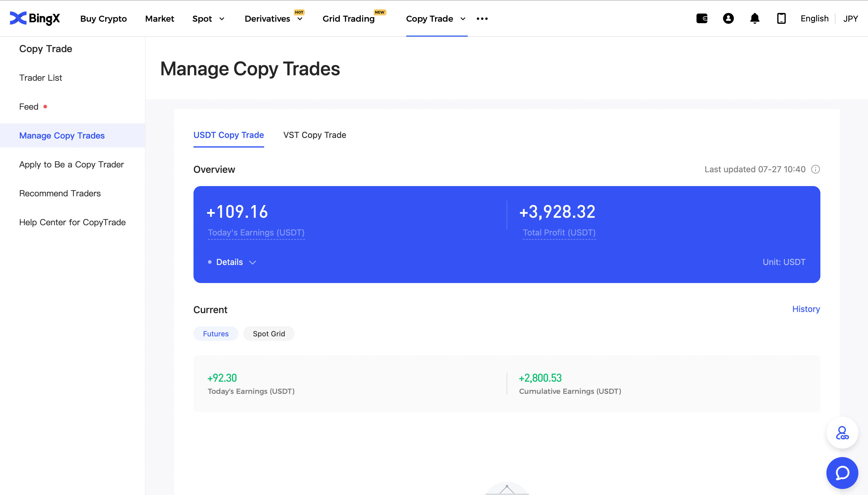Change currency from JPY
Viewport: 868px width, 495px height.
pos(850,19)
